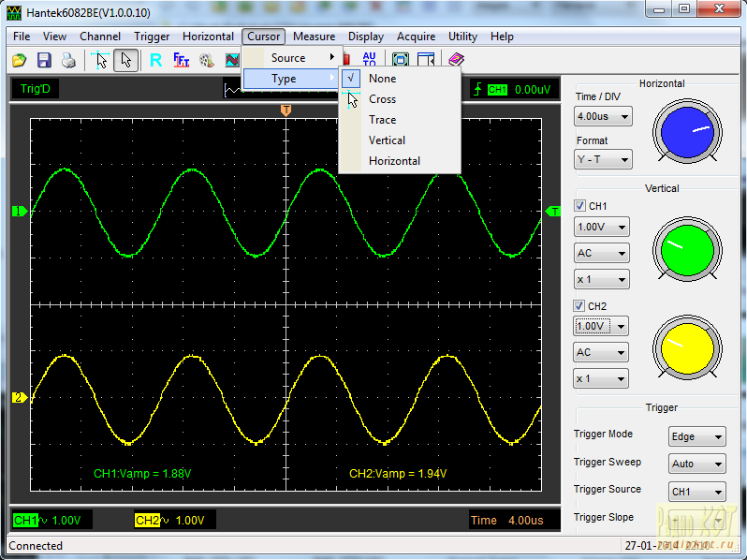The width and height of the screenshot is (747, 560).
Task: Uncheck the CH2 channel checkbox
Action: pos(579,306)
